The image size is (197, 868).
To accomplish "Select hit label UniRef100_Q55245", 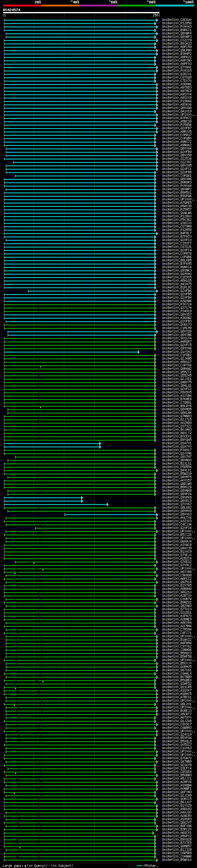I will (176, 376).
